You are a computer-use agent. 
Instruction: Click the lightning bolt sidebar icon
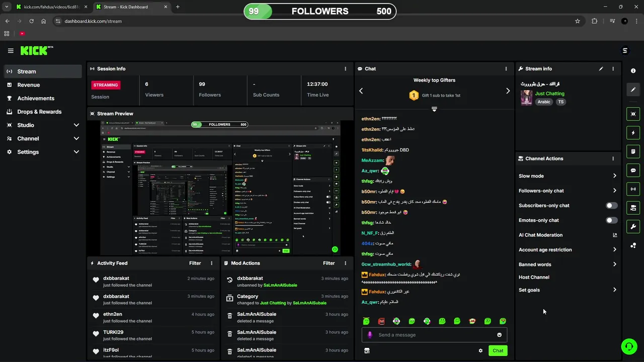tap(633, 133)
